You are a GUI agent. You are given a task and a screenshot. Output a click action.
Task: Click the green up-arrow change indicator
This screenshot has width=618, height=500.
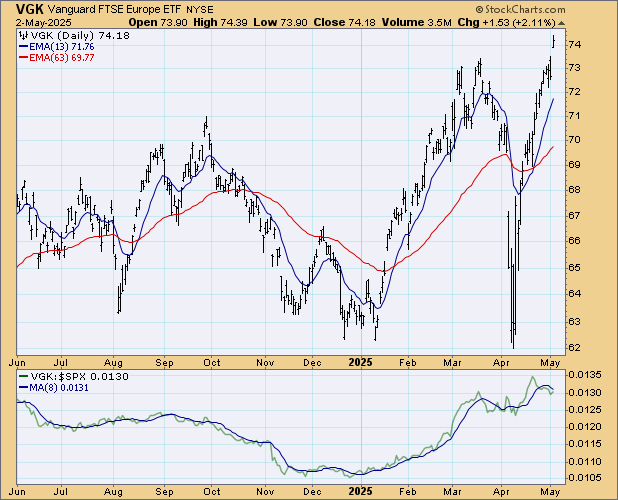point(562,23)
